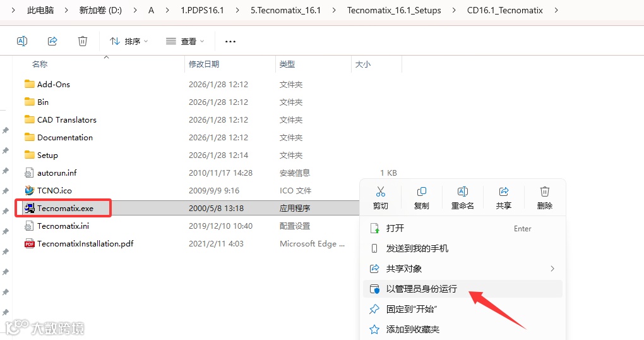Navigate to 新加卷 (D:) breadcrumb
This screenshot has width=644, height=340.
pyautogui.click(x=100, y=10)
